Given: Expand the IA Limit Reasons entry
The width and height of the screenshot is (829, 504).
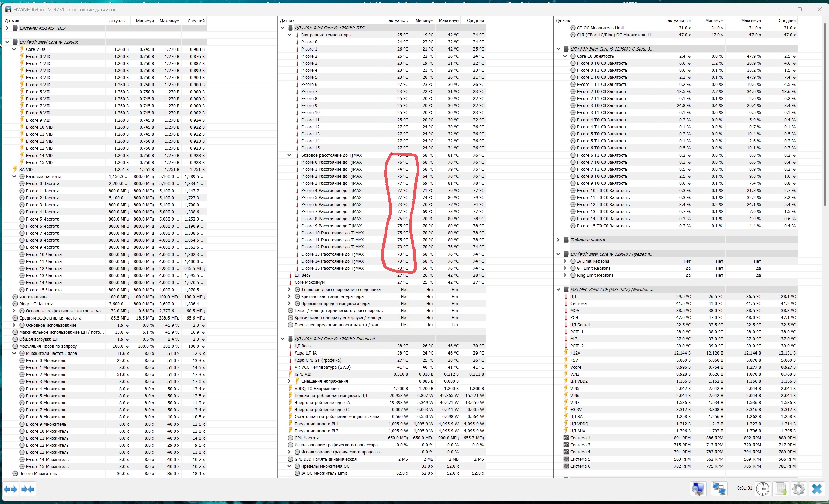Looking at the screenshot, I should [x=565, y=261].
